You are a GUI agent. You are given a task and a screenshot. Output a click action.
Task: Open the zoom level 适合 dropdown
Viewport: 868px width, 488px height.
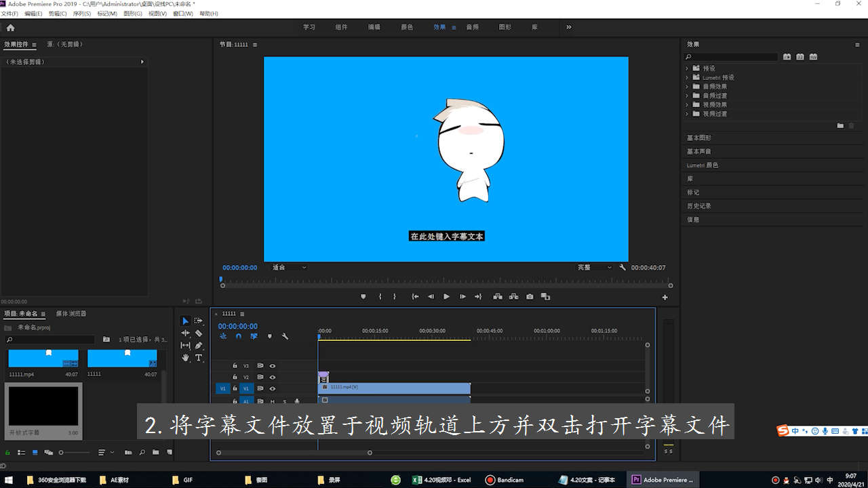289,268
